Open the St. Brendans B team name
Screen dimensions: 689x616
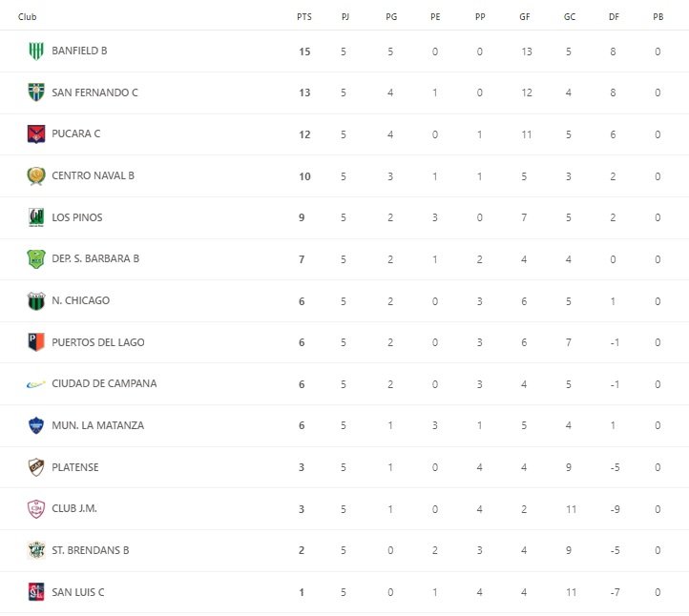(x=90, y=550)
